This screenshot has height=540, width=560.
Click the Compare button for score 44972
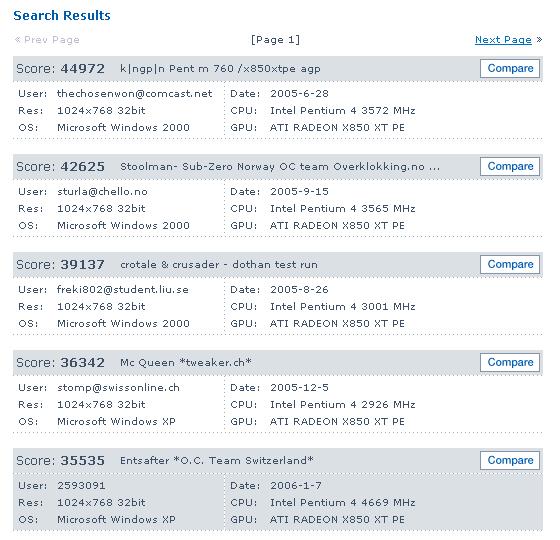coord(510,68)
